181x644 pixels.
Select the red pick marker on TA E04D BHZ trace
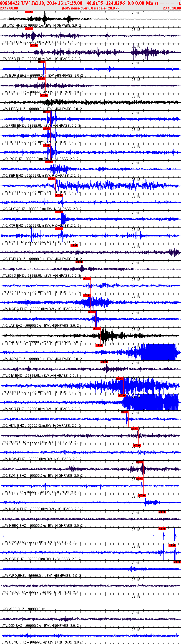coord(79,262)
